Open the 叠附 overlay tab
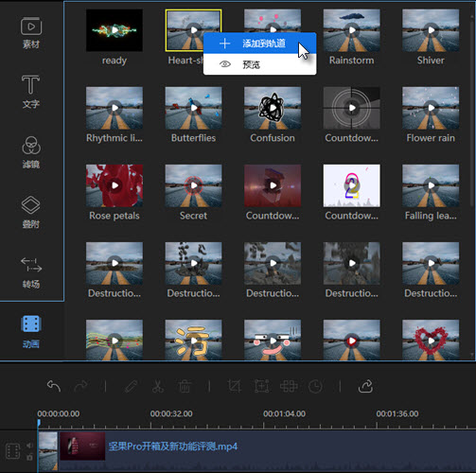The height and width of the screenshot is (473, 476). coord(31,212)
